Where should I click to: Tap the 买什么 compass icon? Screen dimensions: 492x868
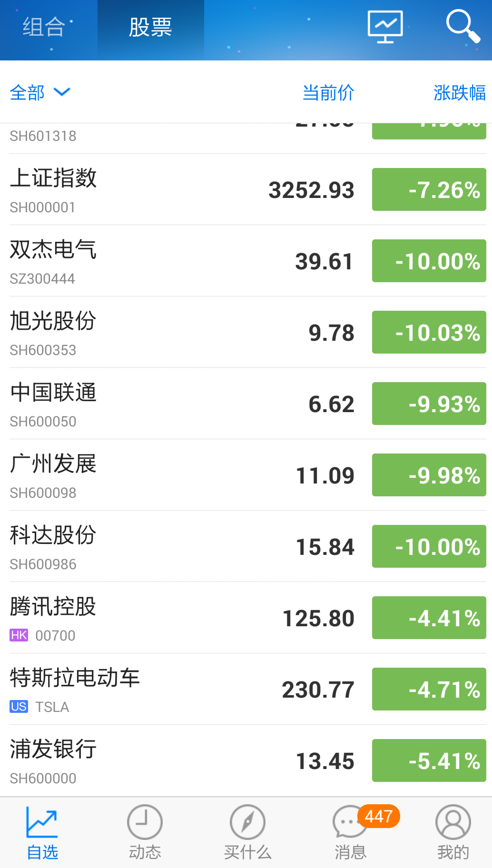(x=247, y=822)
